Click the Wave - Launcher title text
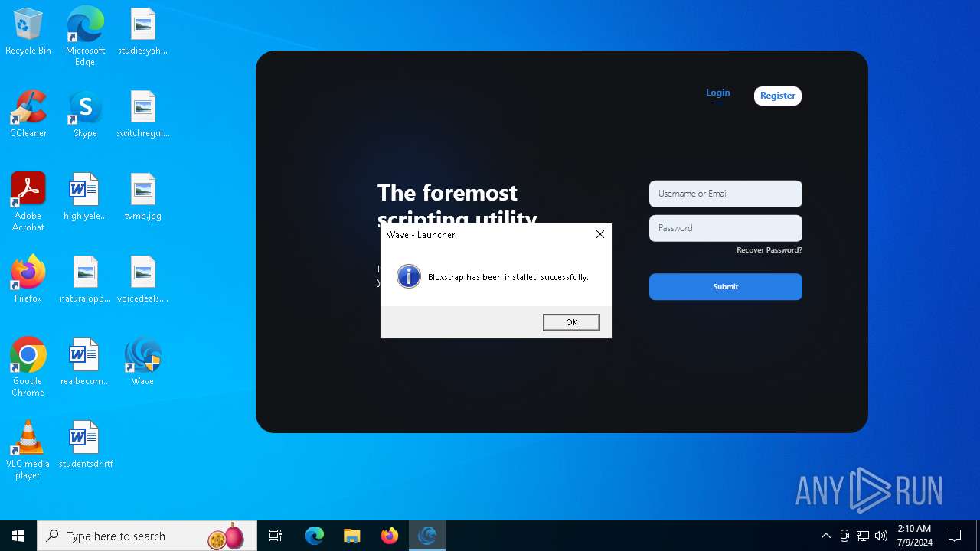The width and height of the screenshot is (980, 551). pyautogui.click(x=421, y=235)
